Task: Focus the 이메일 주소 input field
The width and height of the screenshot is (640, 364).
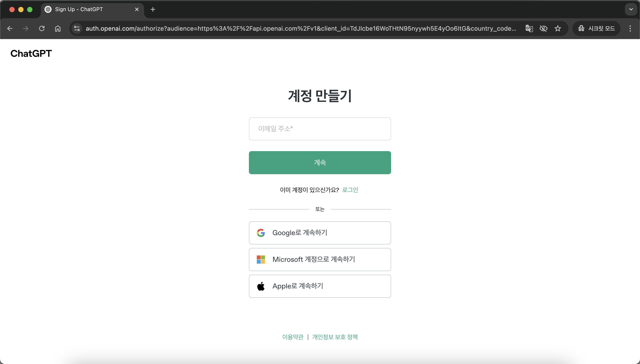Action: [320, 129]
